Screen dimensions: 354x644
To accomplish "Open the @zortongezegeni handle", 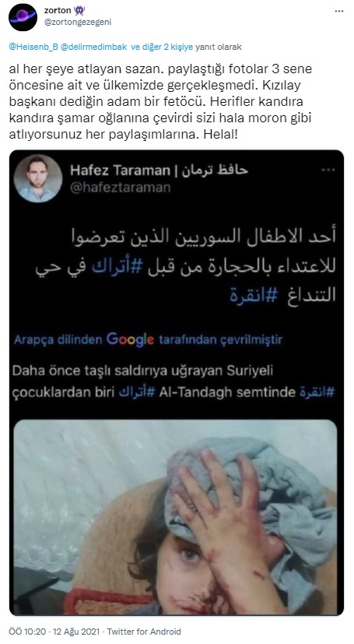I will pyautogui.click(x=78, y=22).
